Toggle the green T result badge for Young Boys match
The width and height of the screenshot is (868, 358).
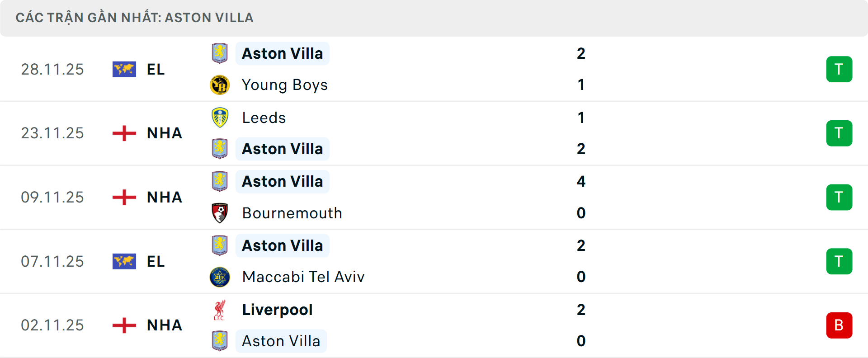point(840,69)
